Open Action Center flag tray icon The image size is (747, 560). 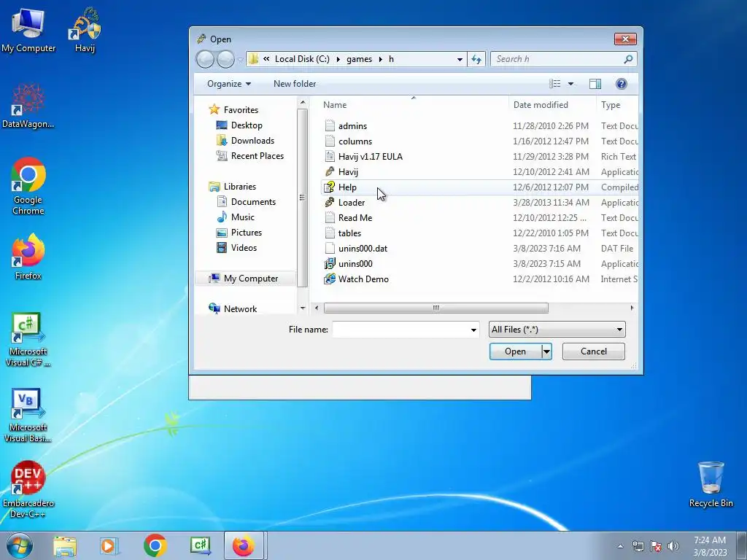656,546
